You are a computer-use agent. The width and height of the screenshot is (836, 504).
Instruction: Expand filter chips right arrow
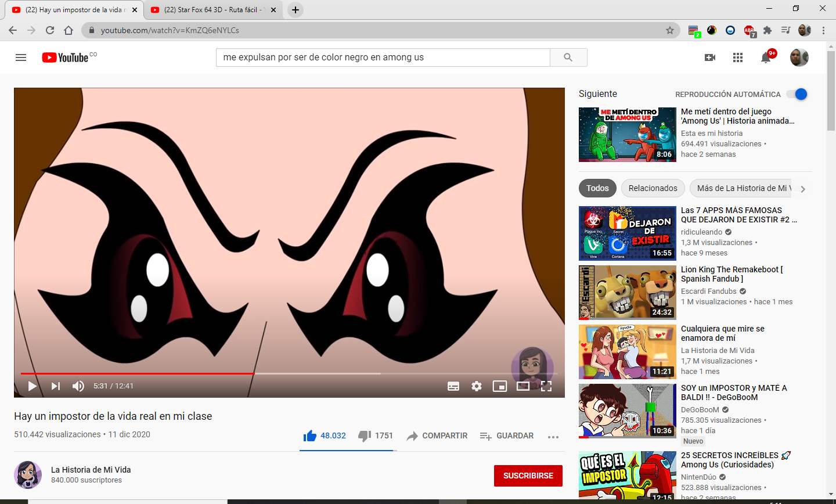click(x=803, y=189)
